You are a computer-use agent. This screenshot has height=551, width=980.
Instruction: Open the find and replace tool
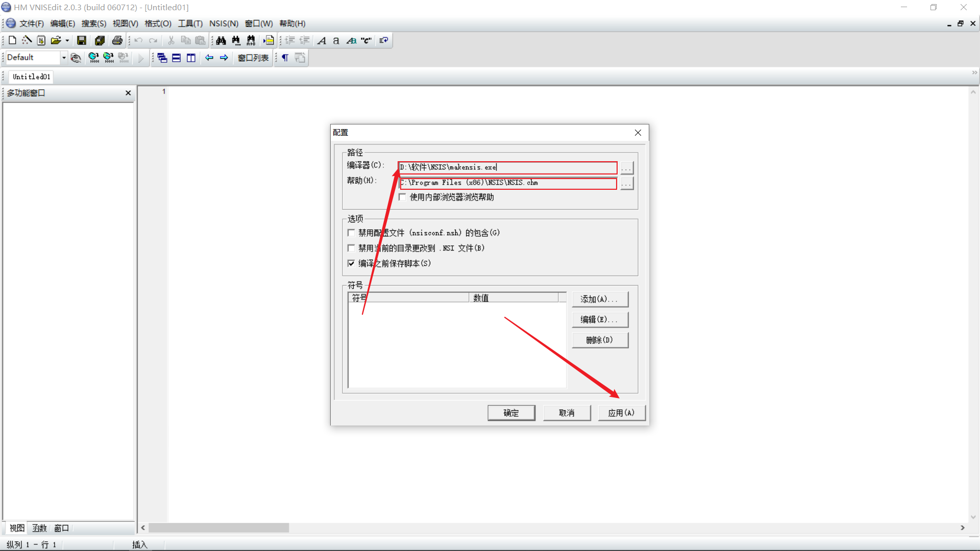tap(251, 40)
